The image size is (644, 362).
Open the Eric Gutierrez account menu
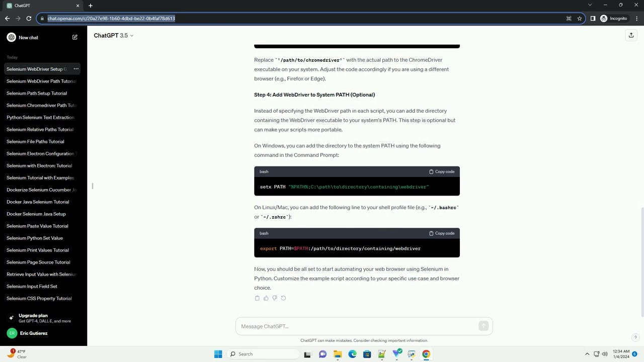pos(43,333)
